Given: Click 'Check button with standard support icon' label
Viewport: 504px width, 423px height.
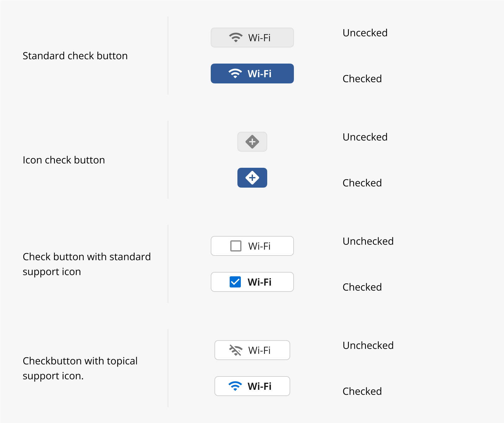Looking at the screenshot, I should tap(87, 264).
